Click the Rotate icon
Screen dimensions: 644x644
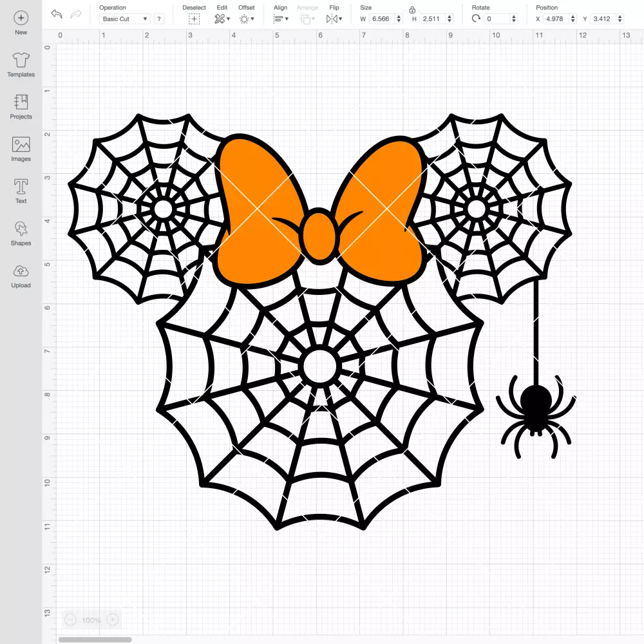point(476,19)
